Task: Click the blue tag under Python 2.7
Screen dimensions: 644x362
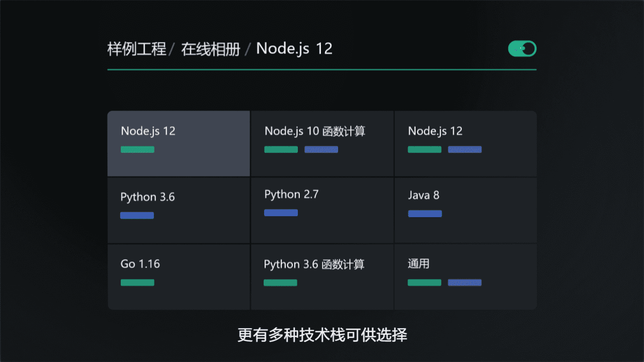Action: coord(281,213)
